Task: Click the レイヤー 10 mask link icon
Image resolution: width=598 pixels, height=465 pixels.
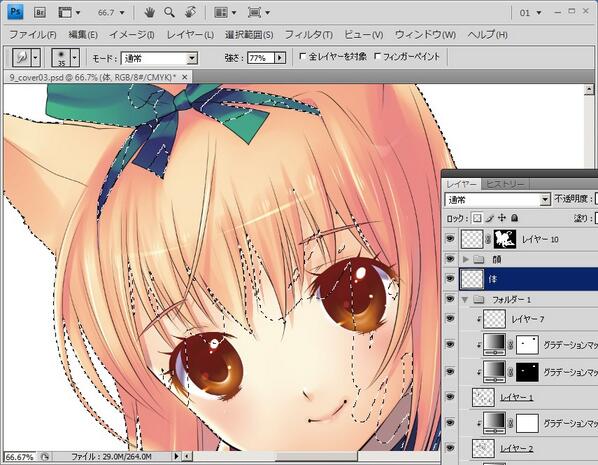Action: pyautogui.click(x=488, y=240)
